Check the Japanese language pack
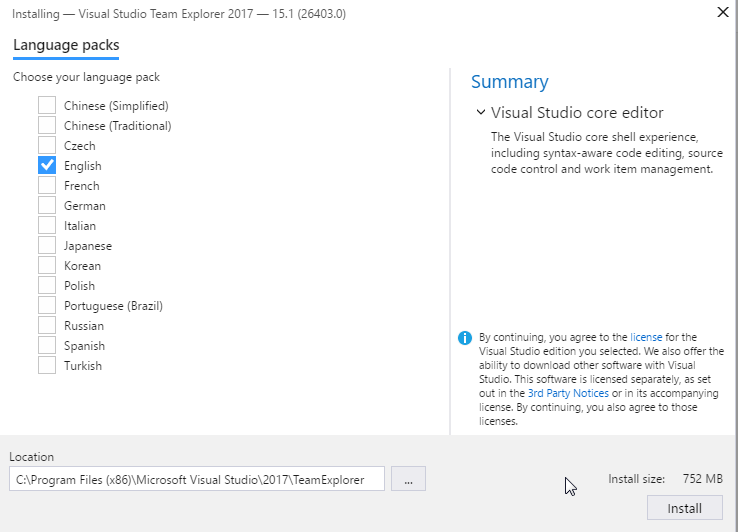738x532 pixels. [47, 245]
